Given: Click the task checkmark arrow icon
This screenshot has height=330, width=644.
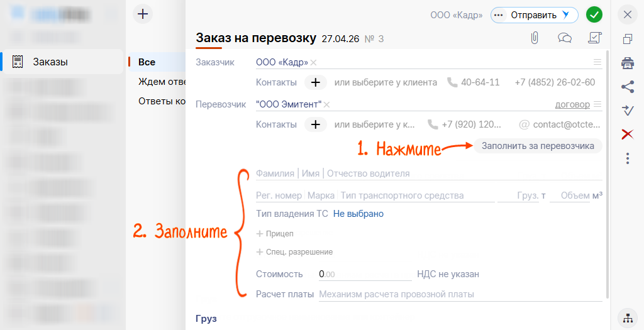Looking at the screenshot, I should (x=628, y=111).
